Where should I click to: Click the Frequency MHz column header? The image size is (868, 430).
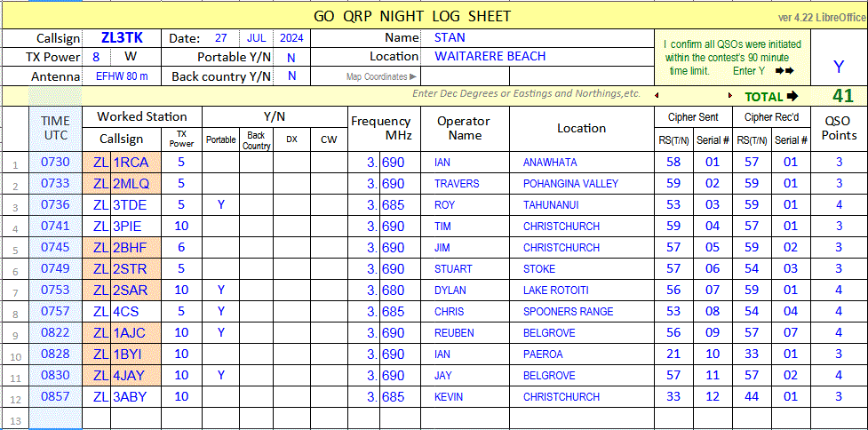[383, 129]
